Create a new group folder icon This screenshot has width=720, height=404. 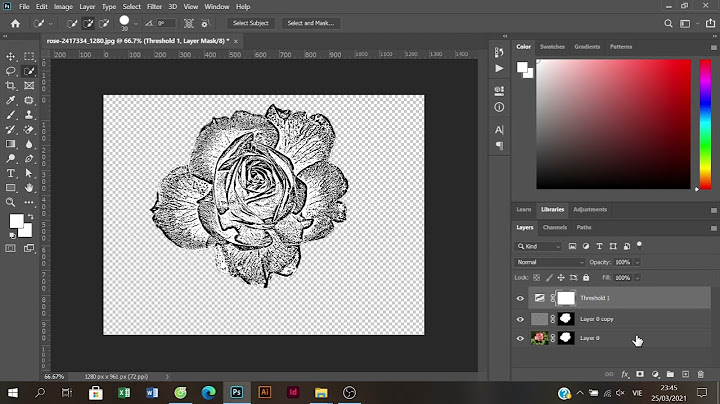[x=670, y=374]
